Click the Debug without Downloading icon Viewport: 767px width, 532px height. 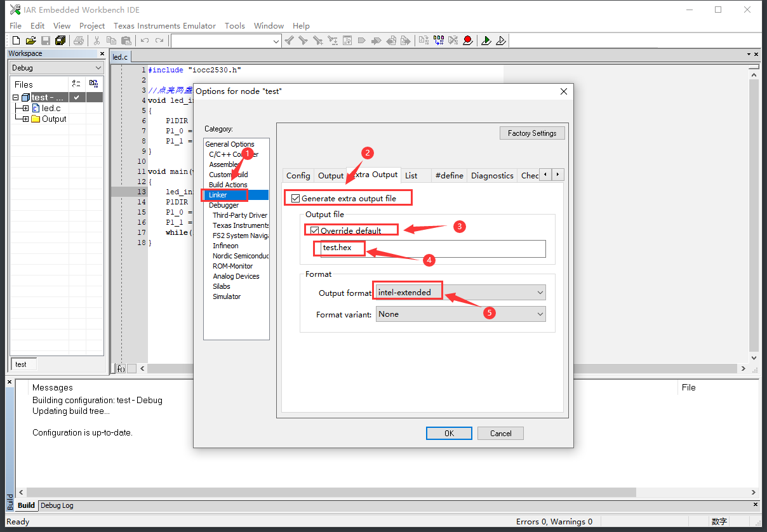(x=501, y=41)
